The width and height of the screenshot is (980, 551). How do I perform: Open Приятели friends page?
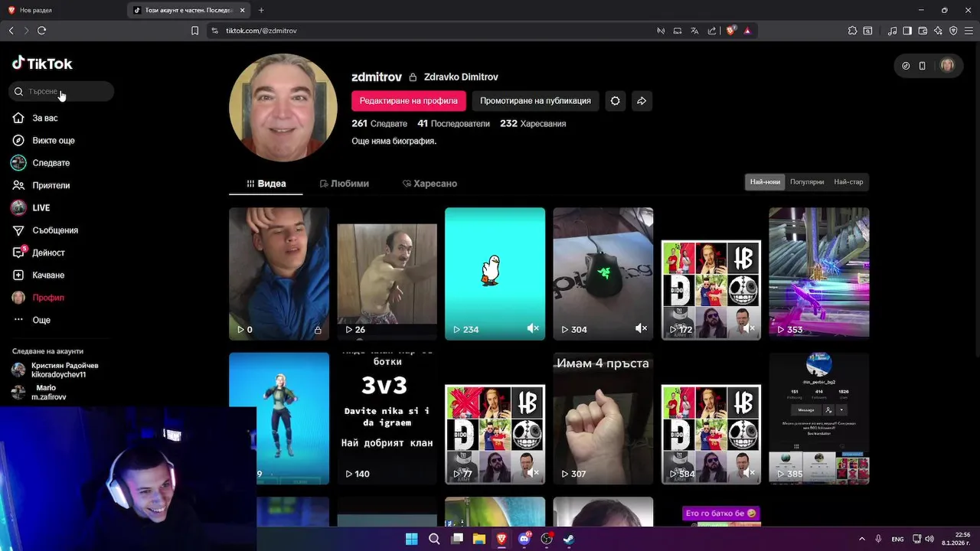click(x=41, y=185)
